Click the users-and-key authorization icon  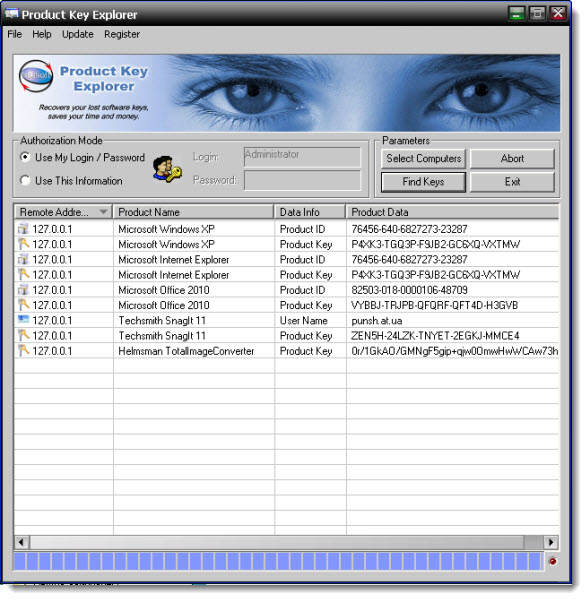(167, 169)
